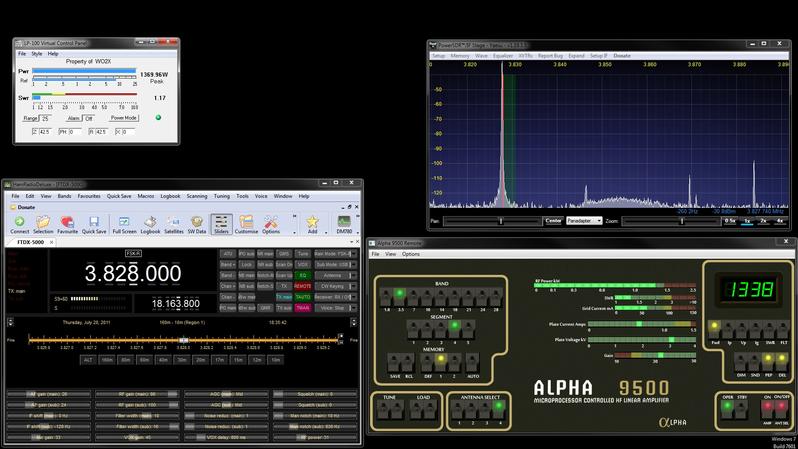Viewport: 798px width, 449px height.
Task: Click the Quick Save floppy icon
Action: tap(94, 224)
